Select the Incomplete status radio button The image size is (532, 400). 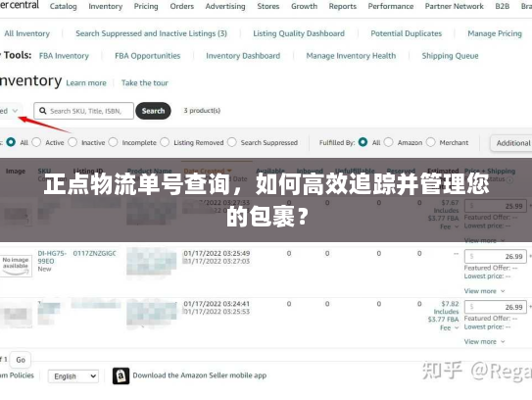point(113,142)
